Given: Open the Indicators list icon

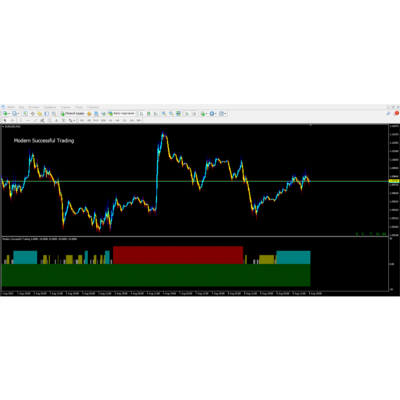Looking at the screenshot, I should tap(203, 113).
